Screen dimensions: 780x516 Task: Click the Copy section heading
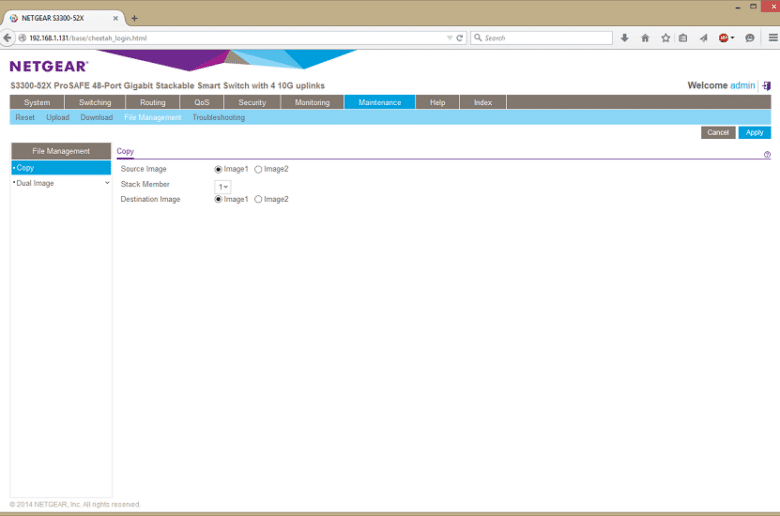(x=125, y=151)
